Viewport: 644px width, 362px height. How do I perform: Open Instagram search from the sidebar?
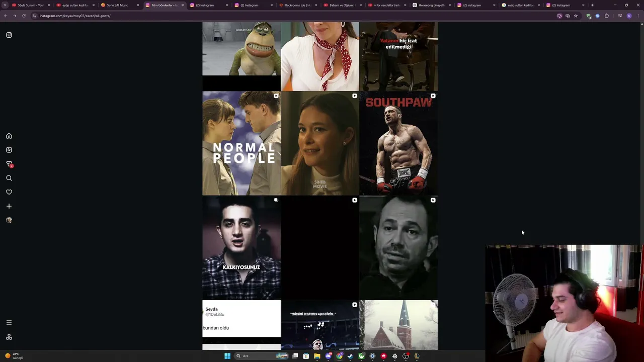[x=9, y=178]
